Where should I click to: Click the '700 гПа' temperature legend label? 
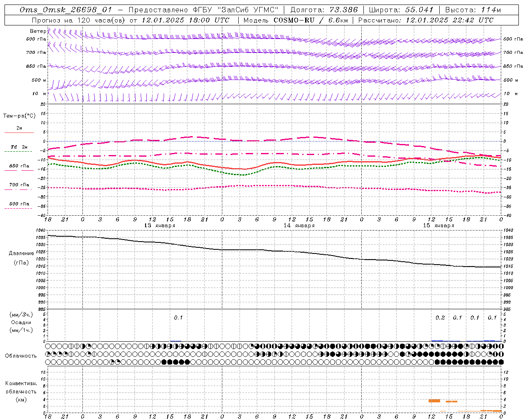pos(19,185)
